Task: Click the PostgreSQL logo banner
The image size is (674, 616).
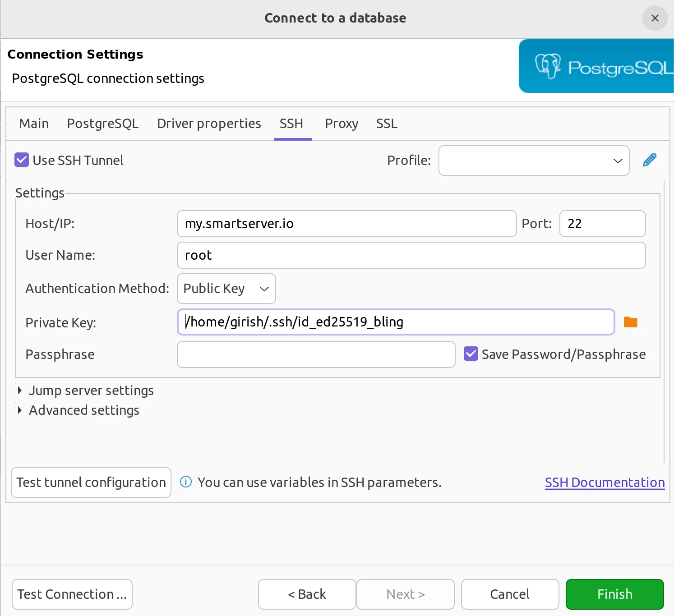Action: pos(596,66)
